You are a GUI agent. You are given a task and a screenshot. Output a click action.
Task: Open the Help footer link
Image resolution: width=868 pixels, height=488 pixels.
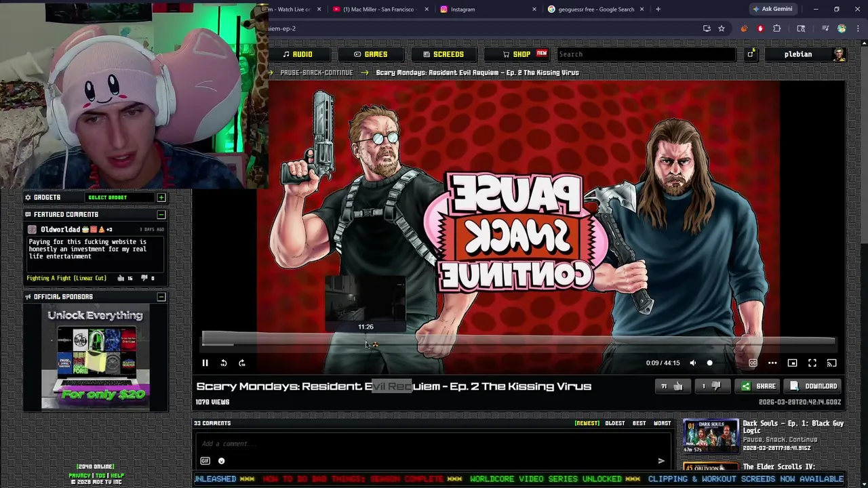point(117,476)
